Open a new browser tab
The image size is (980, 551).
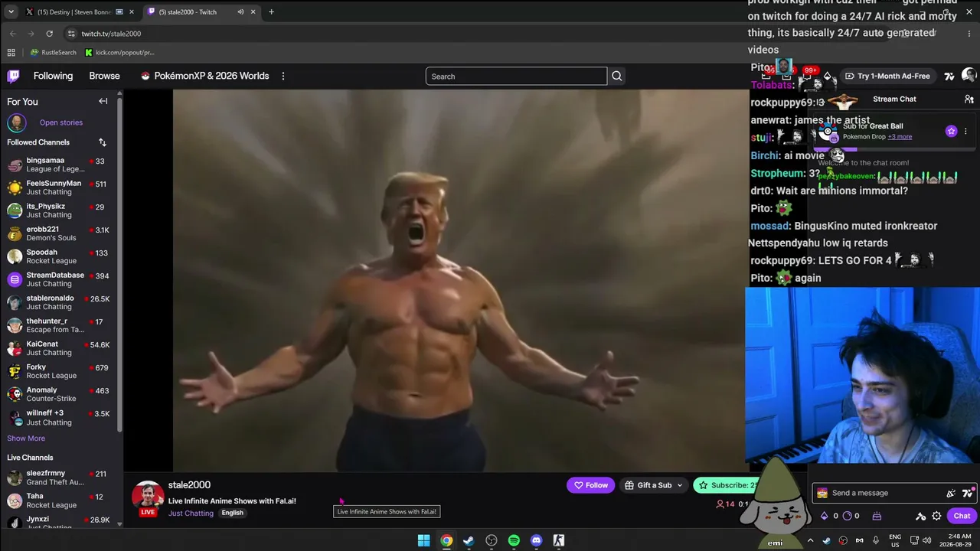pos(271,11)
